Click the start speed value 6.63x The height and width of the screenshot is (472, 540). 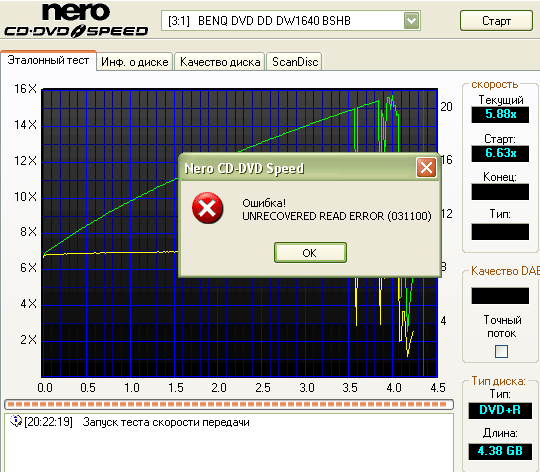coord(500,153)
